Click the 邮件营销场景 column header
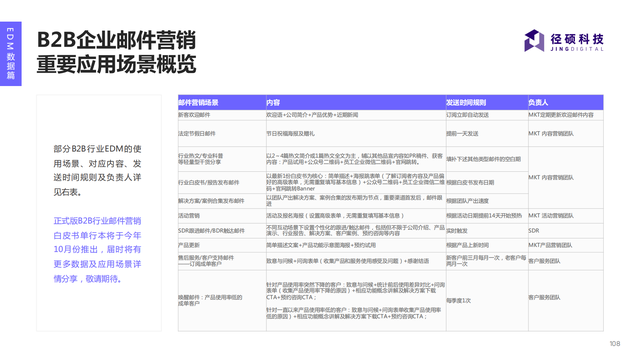This screenshot has width=640, height=360. pyautogui.click(x=198, y=102)
